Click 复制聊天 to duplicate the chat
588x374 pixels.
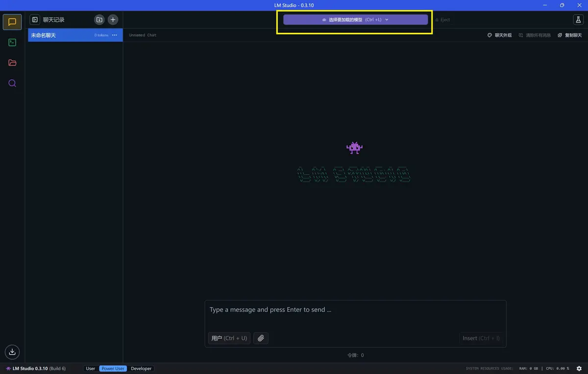point(570,35)
